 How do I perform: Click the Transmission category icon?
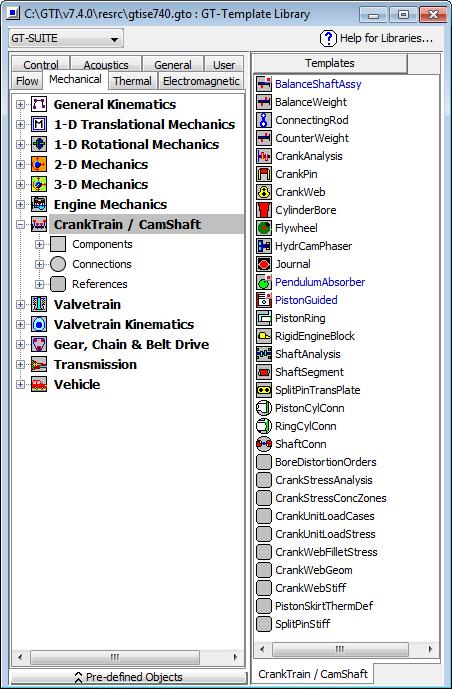(x=39, y=364)
